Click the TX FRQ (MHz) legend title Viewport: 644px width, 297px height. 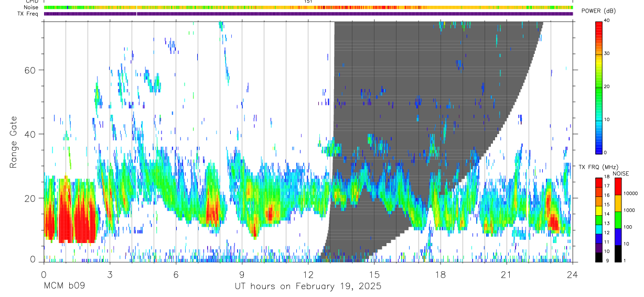[597, 167]
